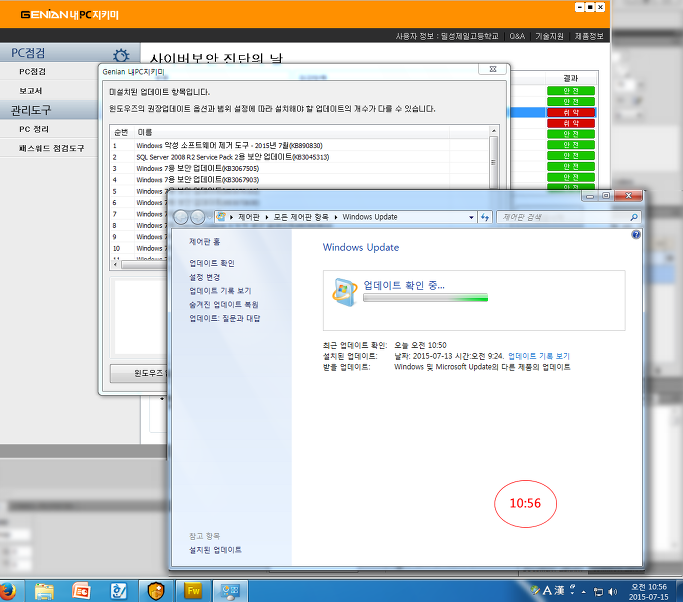683x602 pixels.
Task: Open the blue 한 word processor taskbar icon
Action: (118, 591)
